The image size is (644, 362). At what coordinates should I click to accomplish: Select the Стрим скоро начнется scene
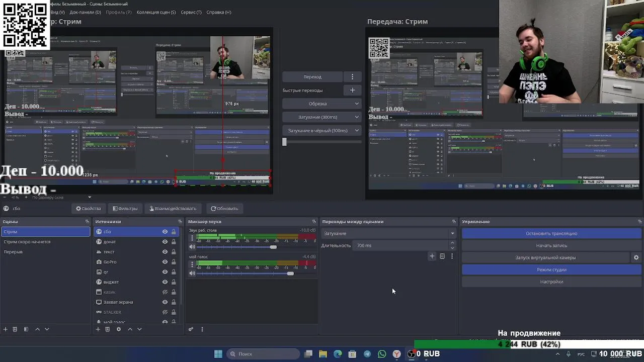45,242
